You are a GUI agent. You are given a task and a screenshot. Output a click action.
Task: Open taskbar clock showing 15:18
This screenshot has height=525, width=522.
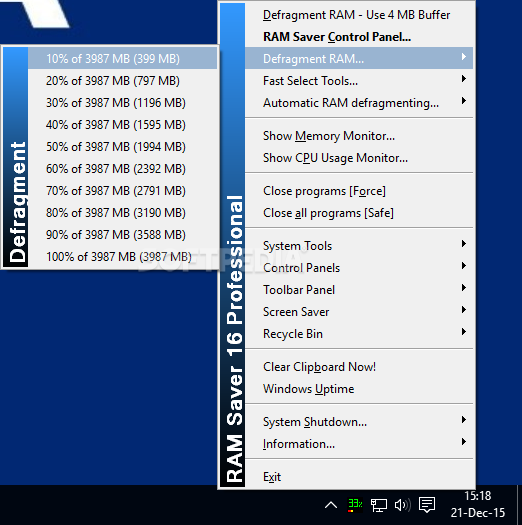pos(478,504)
